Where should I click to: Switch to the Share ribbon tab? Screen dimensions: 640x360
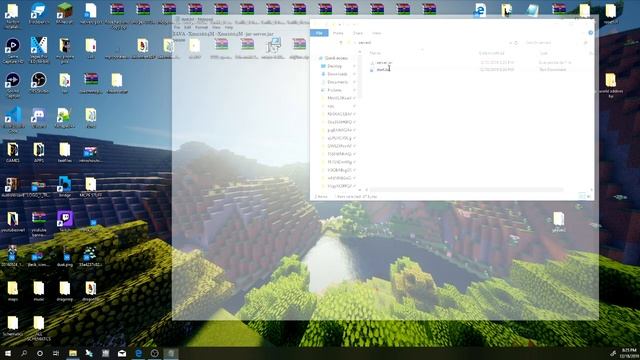tap(358, 33)
